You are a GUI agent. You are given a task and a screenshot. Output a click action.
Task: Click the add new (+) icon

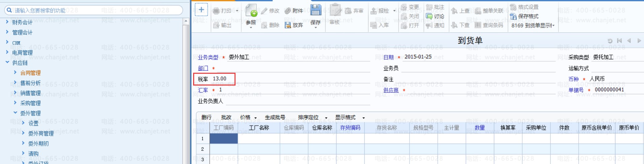pos(201,10)
